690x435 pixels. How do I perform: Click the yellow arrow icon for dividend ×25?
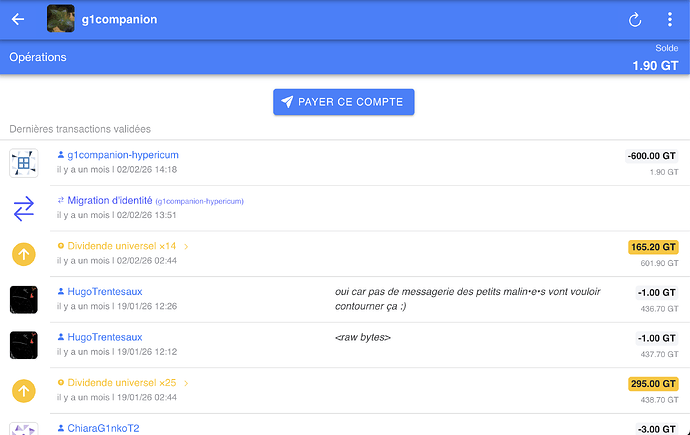coord(24,390)
